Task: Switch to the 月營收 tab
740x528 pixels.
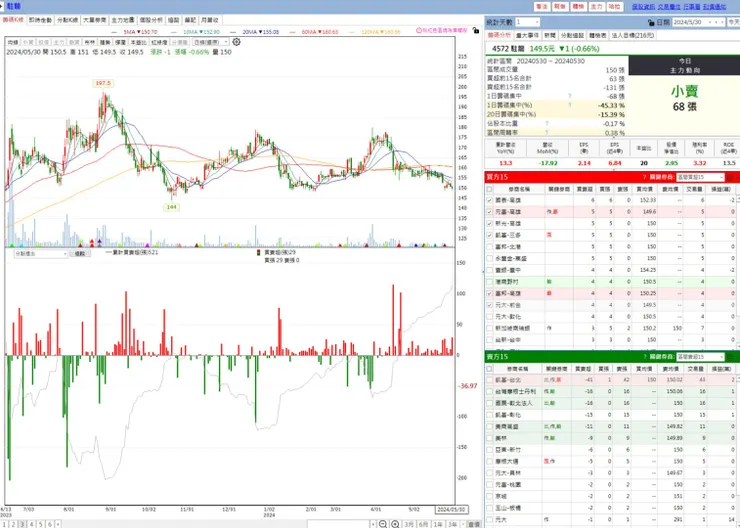Action: point(210,20)
